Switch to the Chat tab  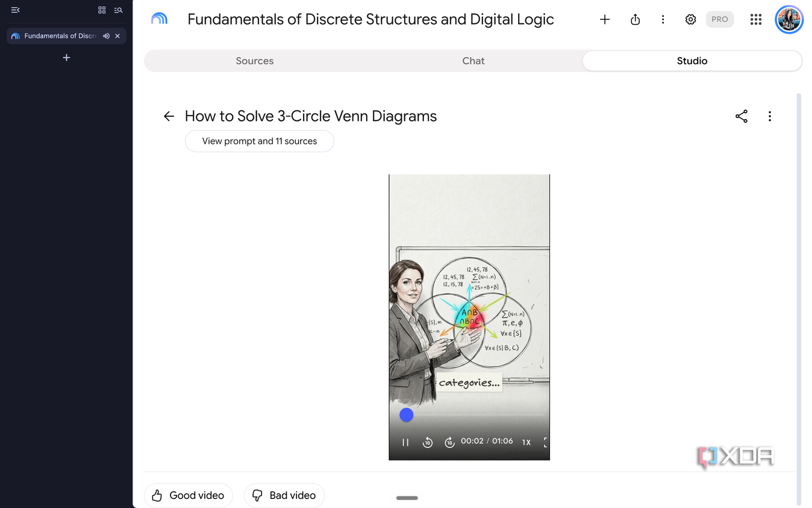click(x=473, y=61)
